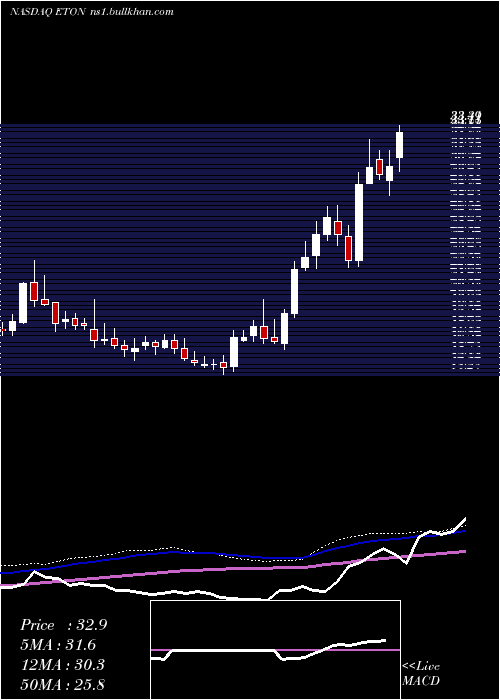Click the top price axis label near 33

pos(466,119)
